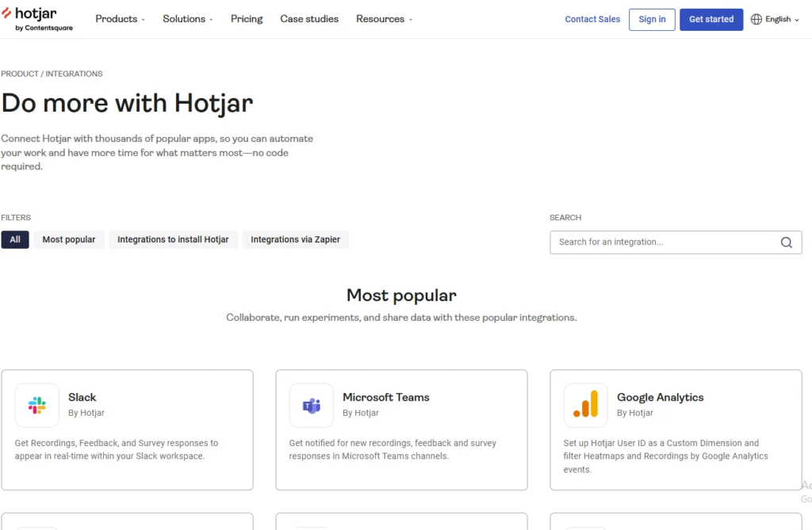Open the Pricing page

247,19
